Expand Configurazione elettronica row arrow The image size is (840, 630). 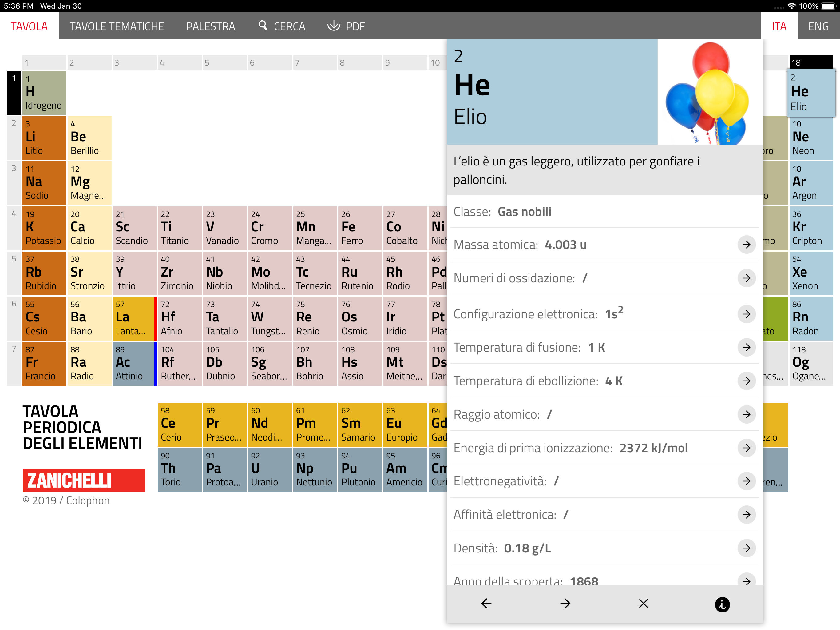click(x=746, y=314)
